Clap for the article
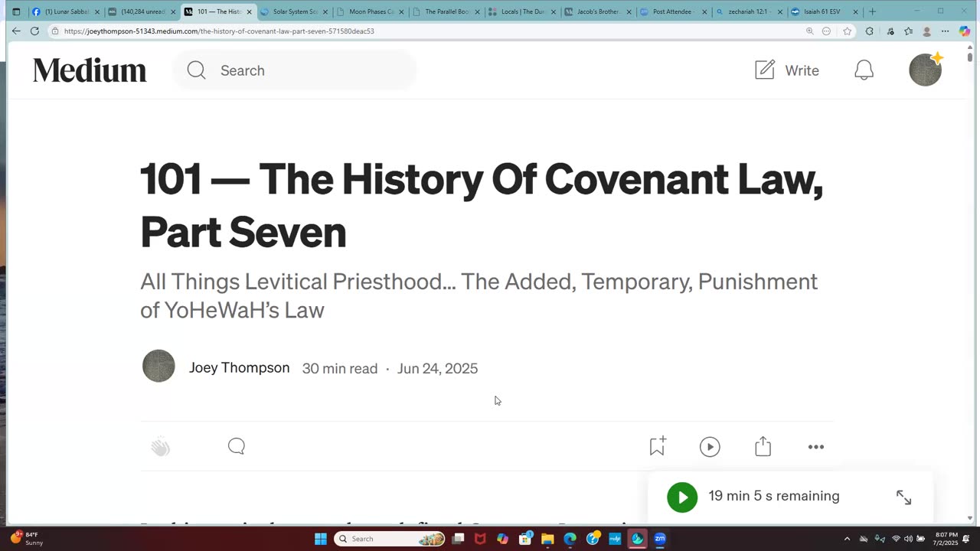Viewport: 980px width, 551px height. click(x=160, y=446)
